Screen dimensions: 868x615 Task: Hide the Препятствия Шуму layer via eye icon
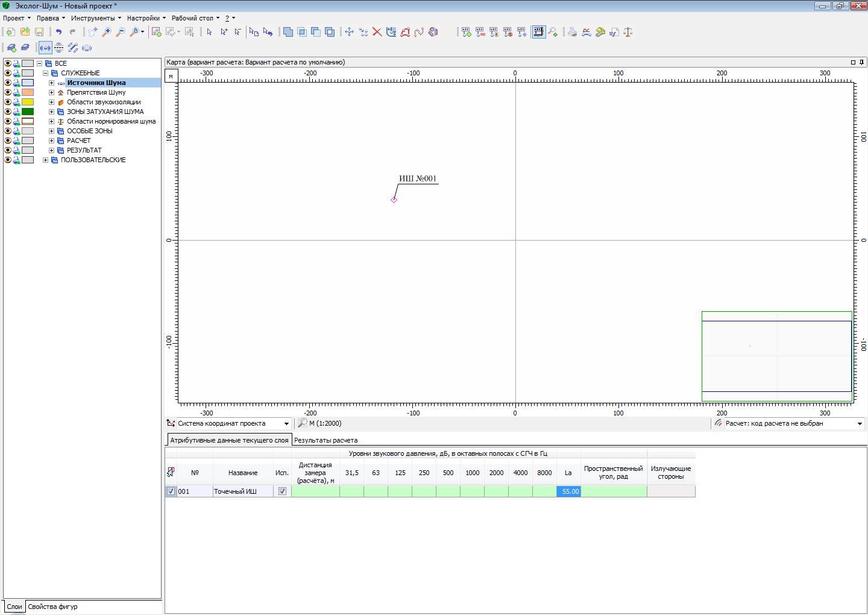[x=8, y=92]
